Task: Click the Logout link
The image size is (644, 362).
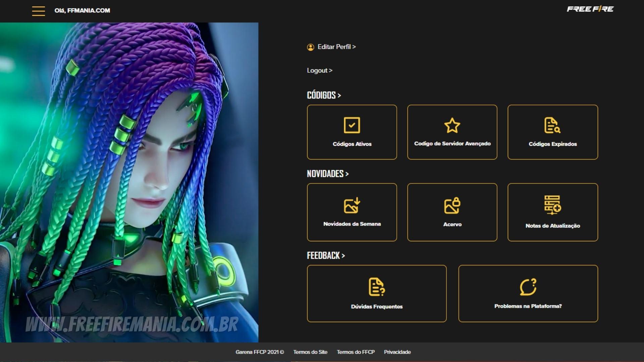Action: coord(320,70)
